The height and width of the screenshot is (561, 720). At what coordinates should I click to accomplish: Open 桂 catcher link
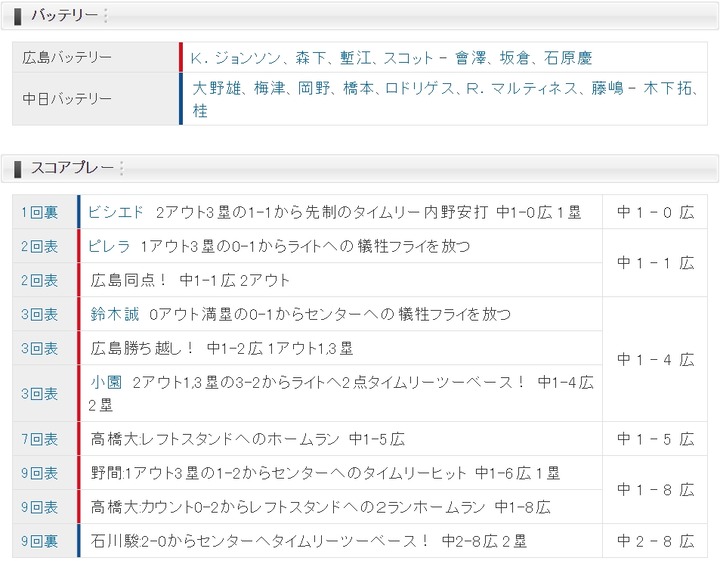click(x=200, y=111)
